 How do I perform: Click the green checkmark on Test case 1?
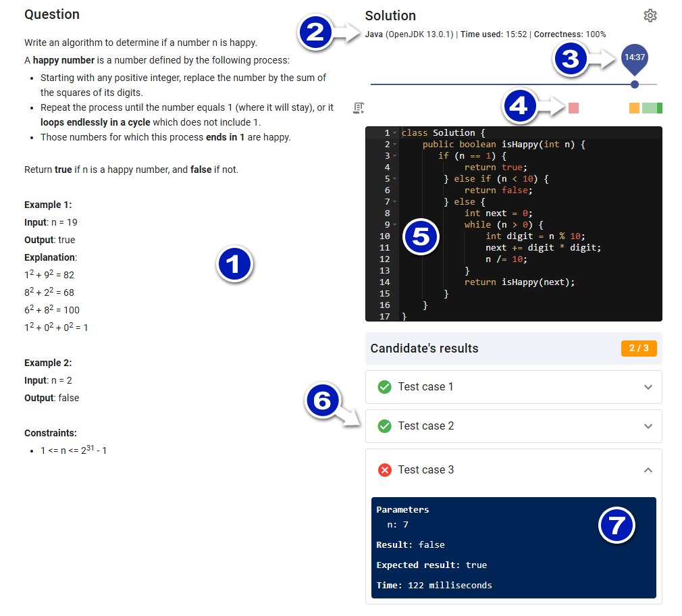[x=384, y=387]
